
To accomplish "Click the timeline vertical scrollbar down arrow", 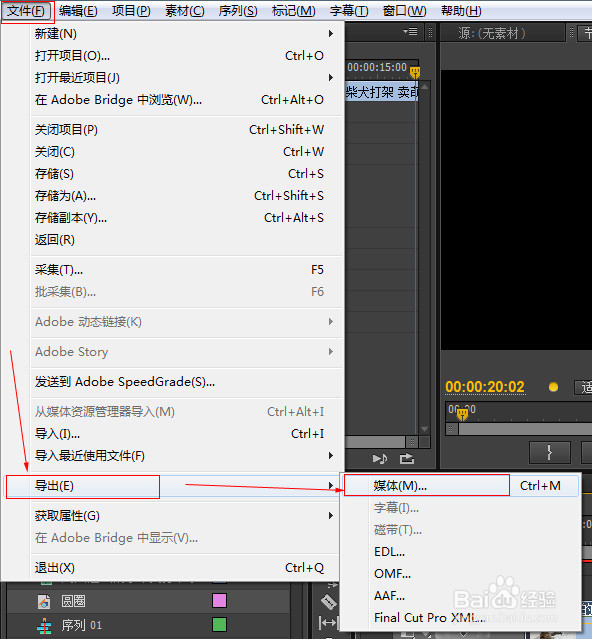I will click(425, 429).
